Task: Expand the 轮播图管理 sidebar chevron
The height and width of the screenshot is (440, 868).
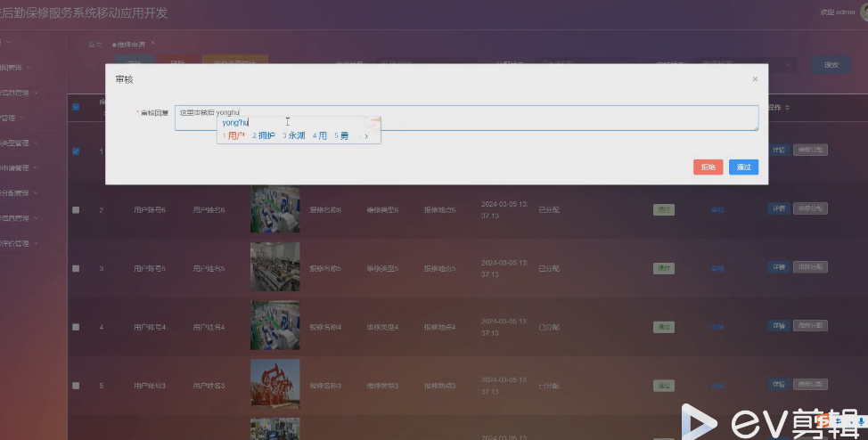Action: point(29,68)
